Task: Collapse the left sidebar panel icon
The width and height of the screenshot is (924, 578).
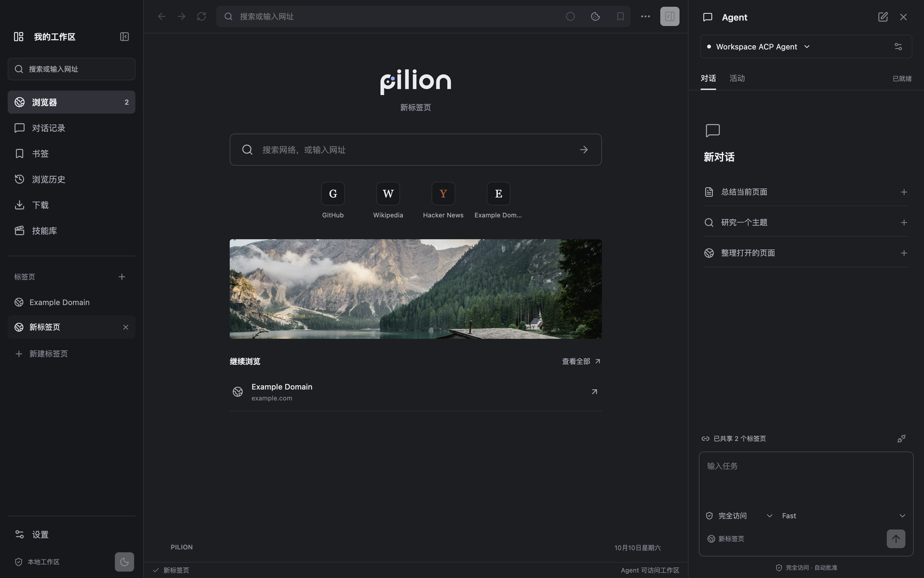Action: pyautogui.click(x=124, y=36)
